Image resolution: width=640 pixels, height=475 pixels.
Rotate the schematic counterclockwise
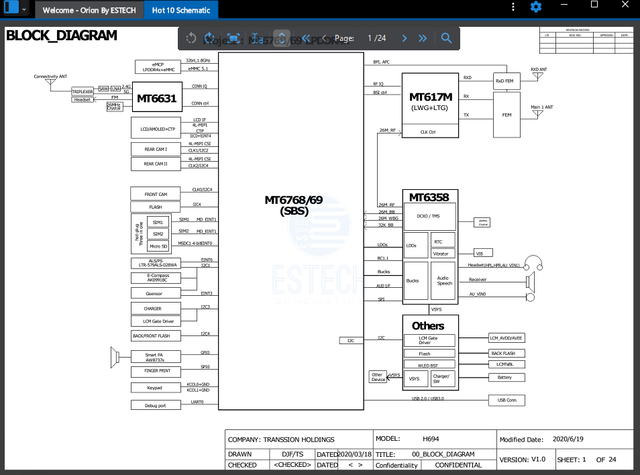point(189,38)
